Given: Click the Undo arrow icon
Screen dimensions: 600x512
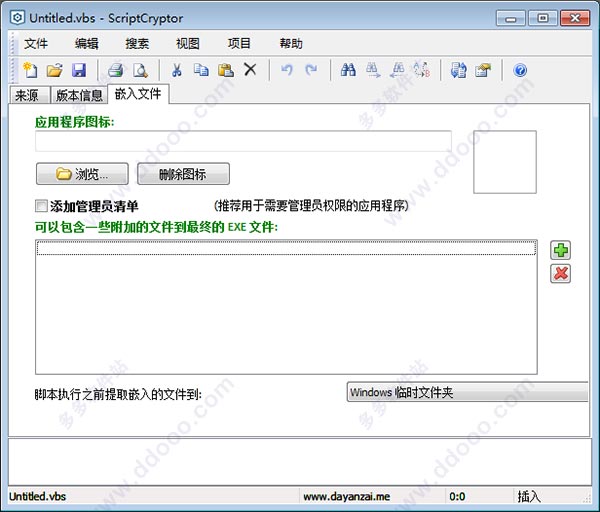Looking at the screenshot, I should (287, 70).
